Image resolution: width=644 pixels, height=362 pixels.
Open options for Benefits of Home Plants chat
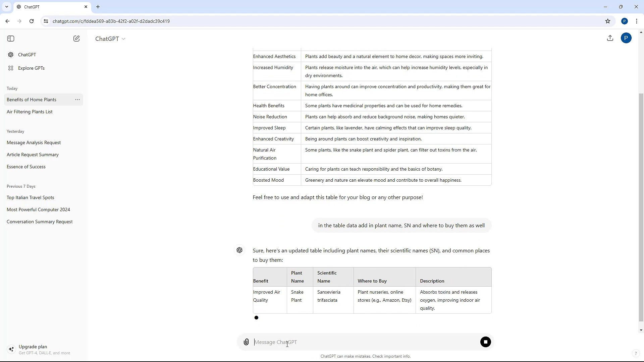pos(77,99)
